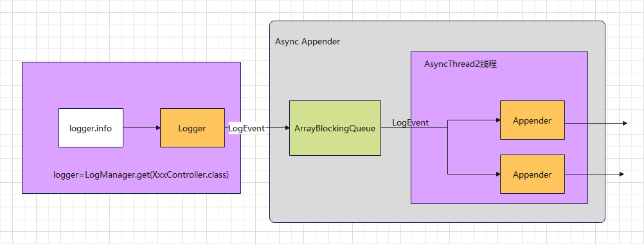Select arrow exiting the lower Appender
Image resolution: width=644 pixels, height=244 pixels.
pos(595,174)
